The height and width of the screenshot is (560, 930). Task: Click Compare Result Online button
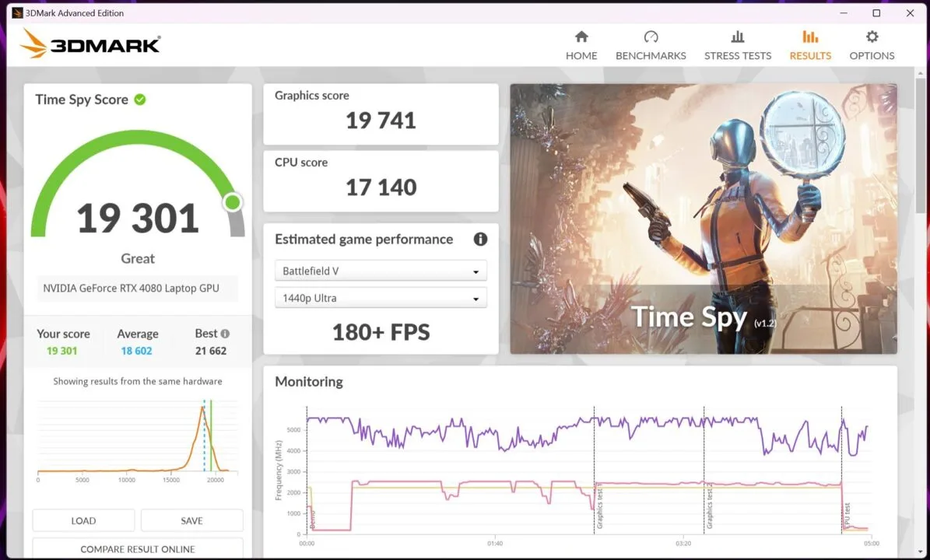click(x=138, y=549)
